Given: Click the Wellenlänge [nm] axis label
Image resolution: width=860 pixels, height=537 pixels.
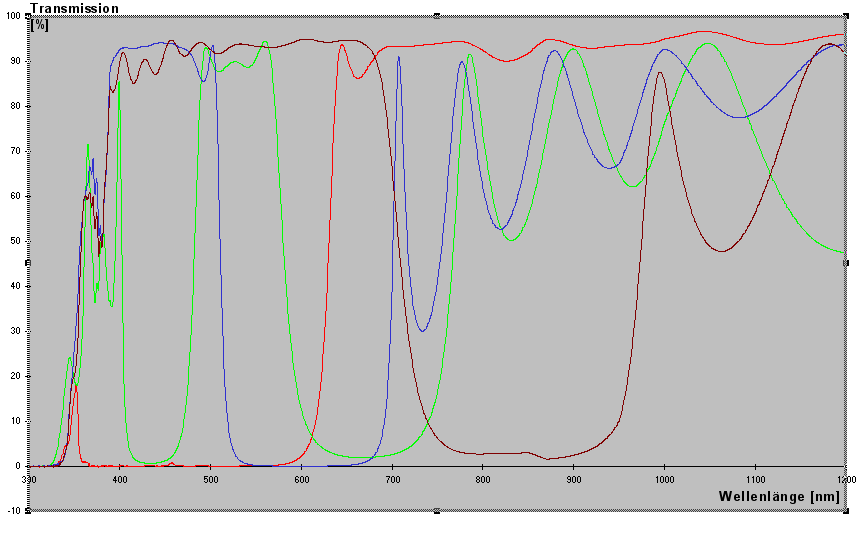Looking at the screenshot, I should coord(778,497).
